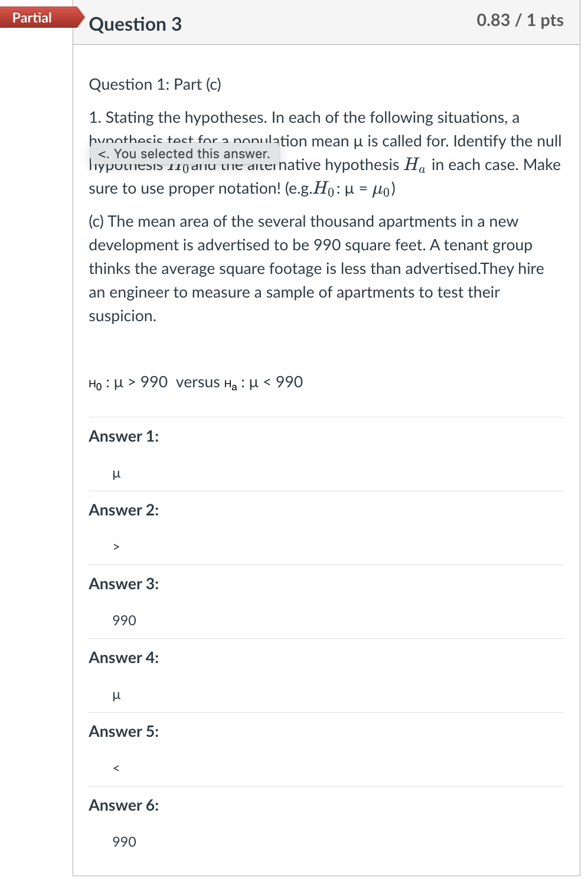Click the 990 value under Answer 6

123,841
